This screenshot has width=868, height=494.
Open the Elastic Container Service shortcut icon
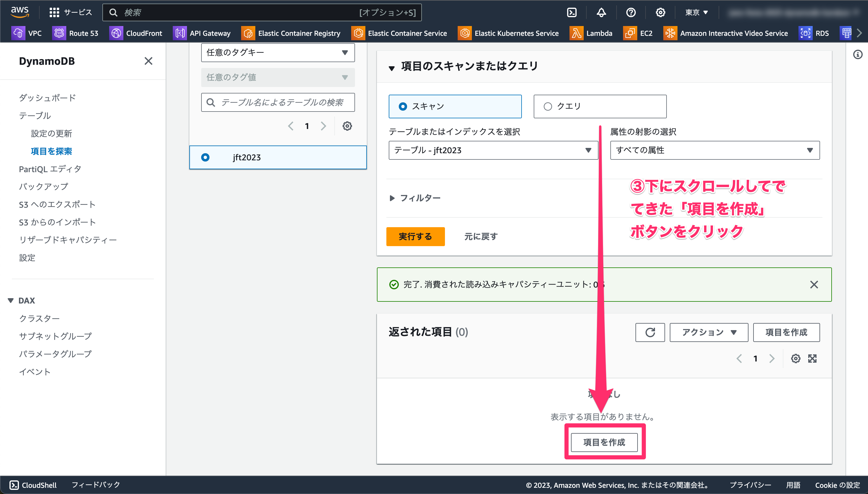point(358,33)
